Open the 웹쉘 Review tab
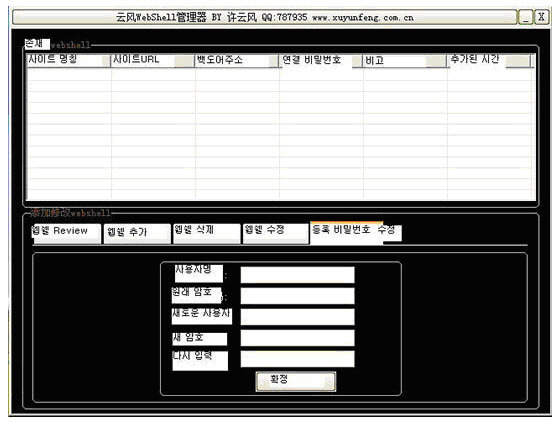The height and width of the screenshot is (422, 559). [x=66, y=233]
